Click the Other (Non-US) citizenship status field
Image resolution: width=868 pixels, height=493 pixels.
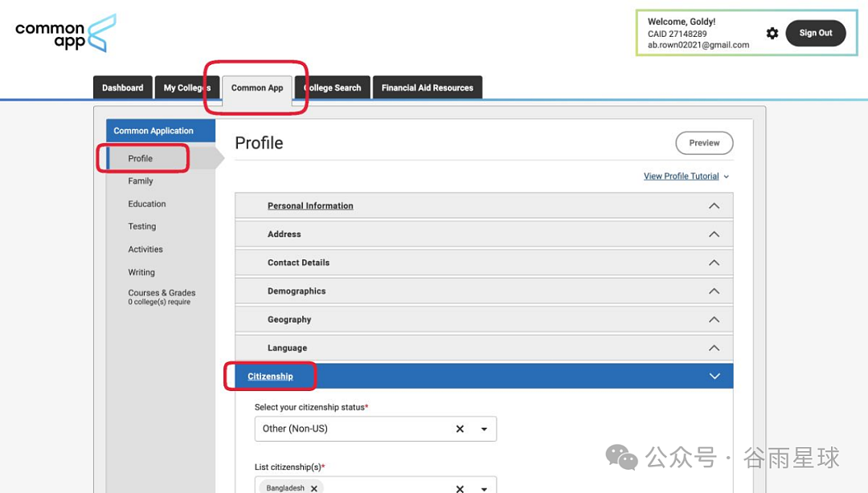point(375,429)
